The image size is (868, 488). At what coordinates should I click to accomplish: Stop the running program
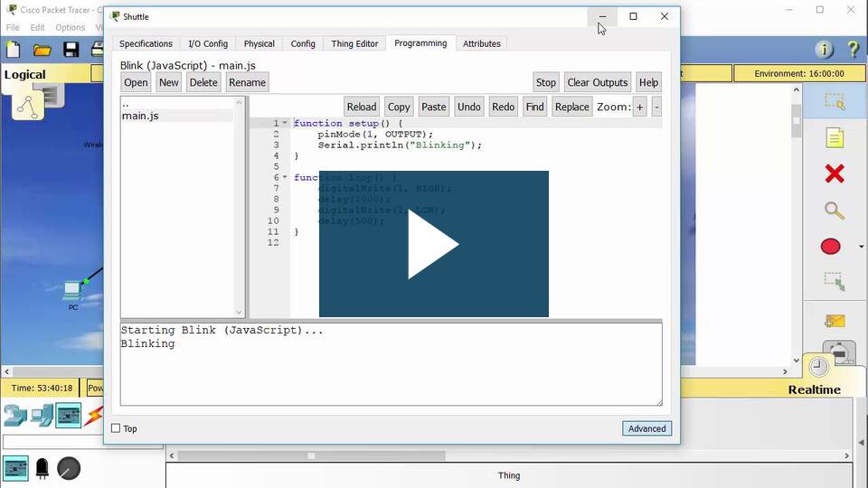(x=546, y=82)
